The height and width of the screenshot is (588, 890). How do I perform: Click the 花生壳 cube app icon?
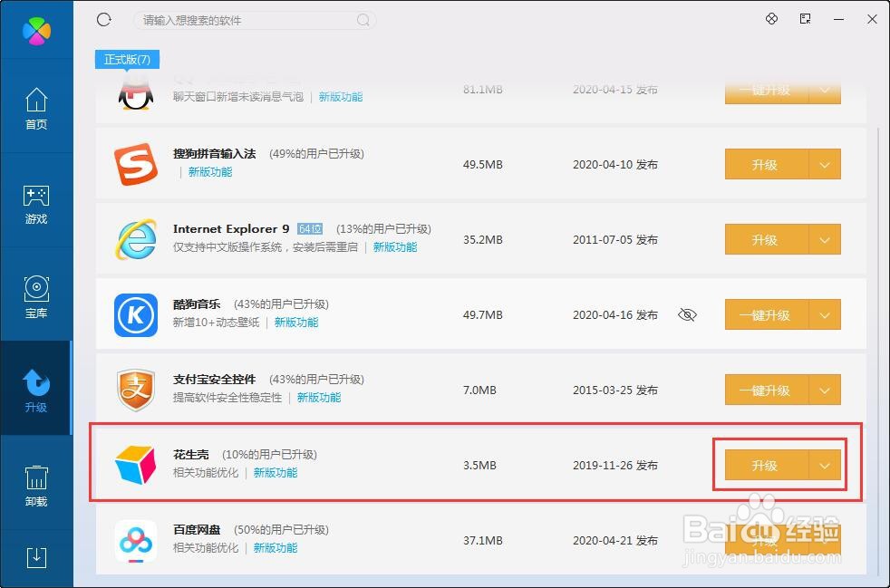[x=136, y=465]
